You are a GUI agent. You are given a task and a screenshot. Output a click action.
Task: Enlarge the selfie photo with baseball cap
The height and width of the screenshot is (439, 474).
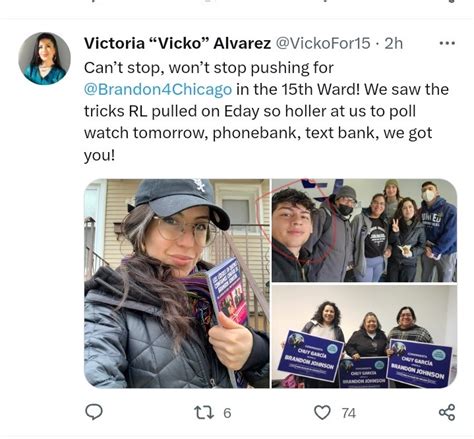click(x=177, y=283)
